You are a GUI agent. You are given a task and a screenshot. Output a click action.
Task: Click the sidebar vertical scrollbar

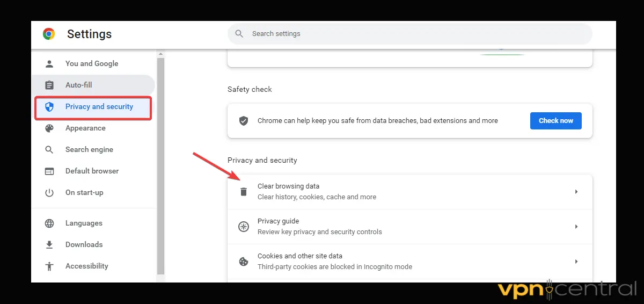(x=160, y=161)
